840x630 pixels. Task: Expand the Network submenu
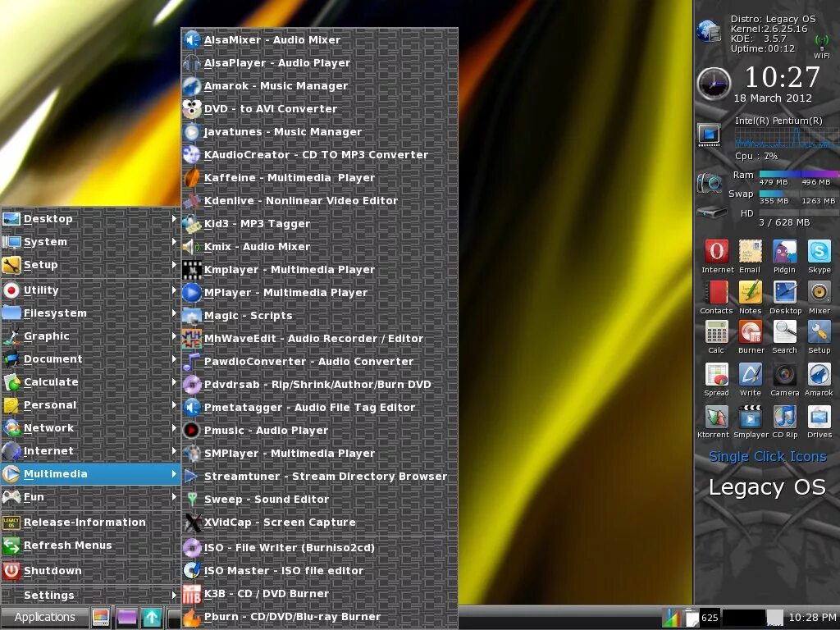pyautogui.click(x=90, y=428)
